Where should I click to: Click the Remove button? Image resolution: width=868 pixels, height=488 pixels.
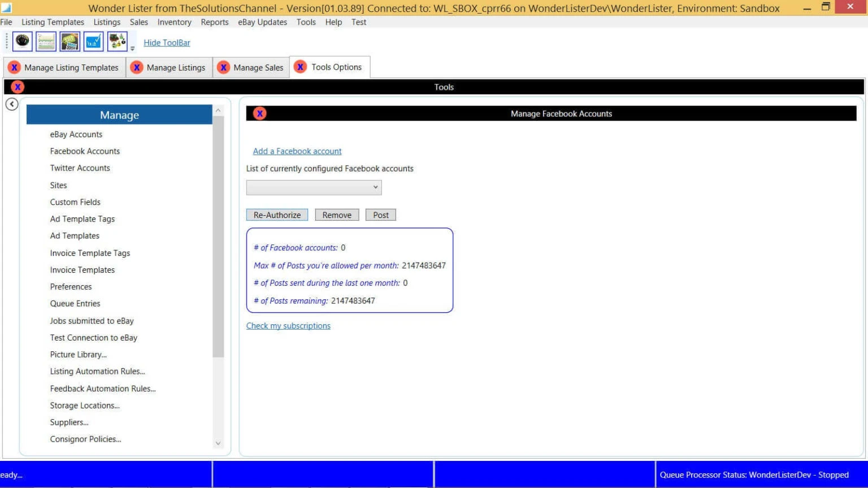tap(337, 215)
